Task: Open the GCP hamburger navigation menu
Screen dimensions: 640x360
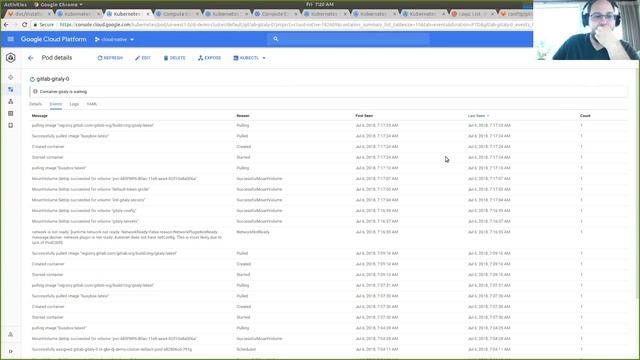Action: click(x=11, y=39)
